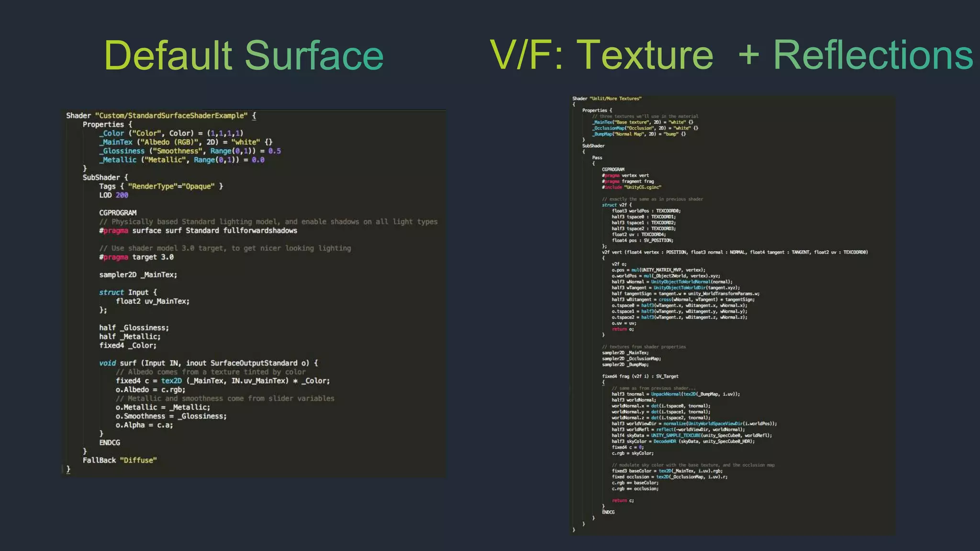Click the void surf function signature

tap(208, 364)
